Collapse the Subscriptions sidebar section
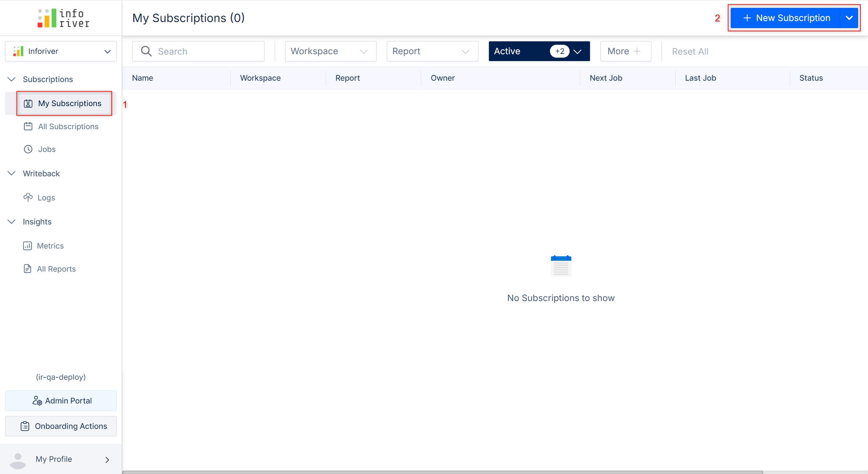Viewport: 868px width, 474px height. [12, 79]
